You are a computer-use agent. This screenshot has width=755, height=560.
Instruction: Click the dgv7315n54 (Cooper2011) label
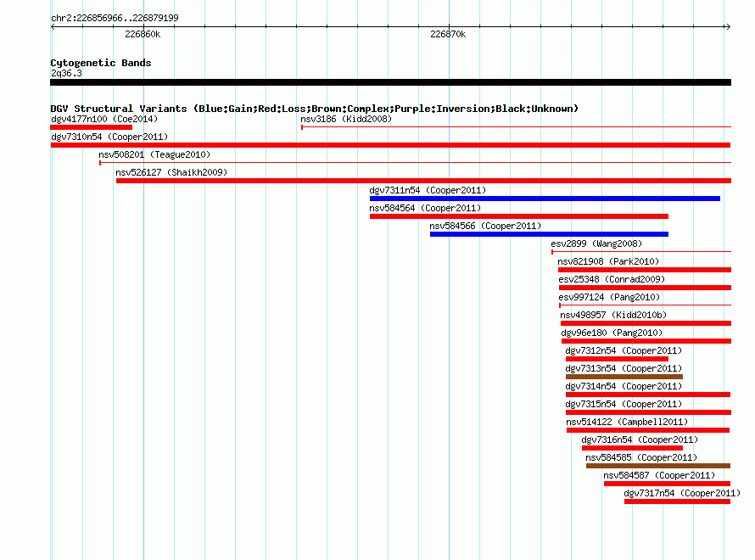(x=624, y=404)
